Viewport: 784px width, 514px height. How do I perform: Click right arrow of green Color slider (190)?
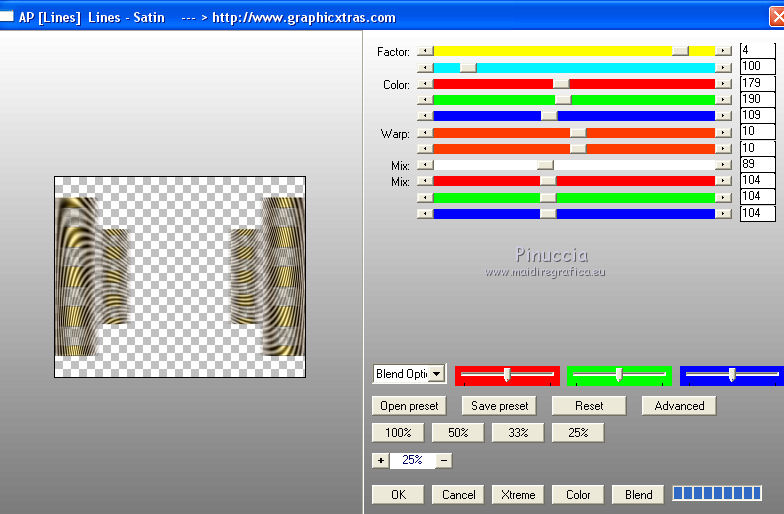click(x=723, y=100)
